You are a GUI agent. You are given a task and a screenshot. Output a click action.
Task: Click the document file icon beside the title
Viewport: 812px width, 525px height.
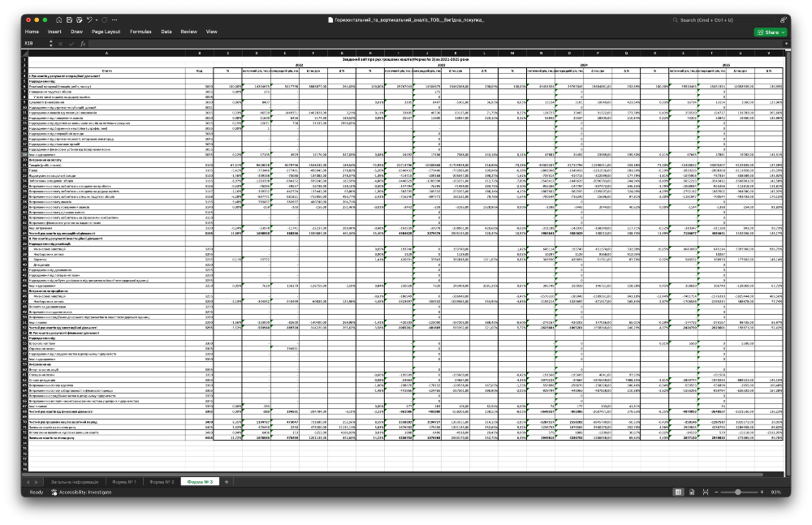click(330, 19)
